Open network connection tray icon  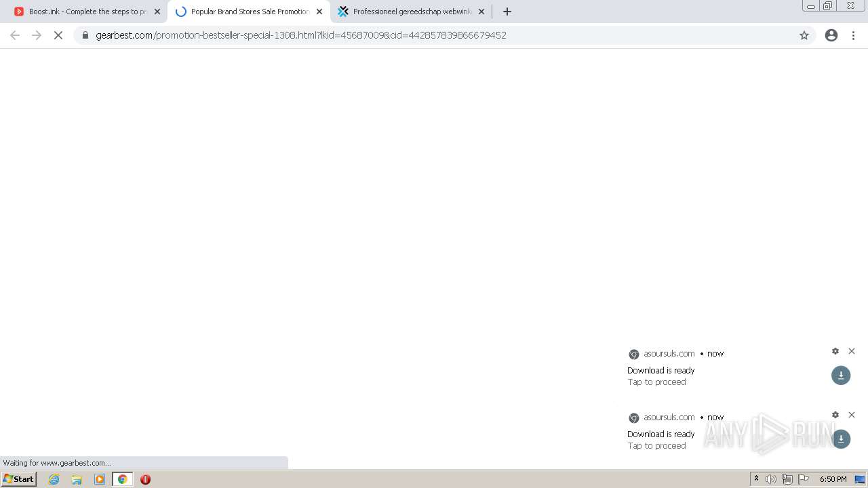pyautogui.click(x=787, y=479)
